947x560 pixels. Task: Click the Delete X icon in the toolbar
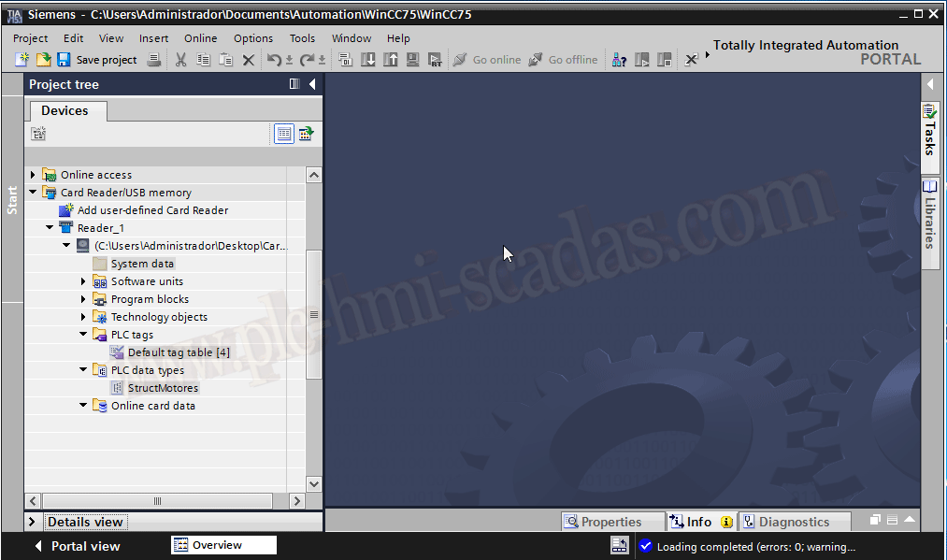click(x=249, y=60)
